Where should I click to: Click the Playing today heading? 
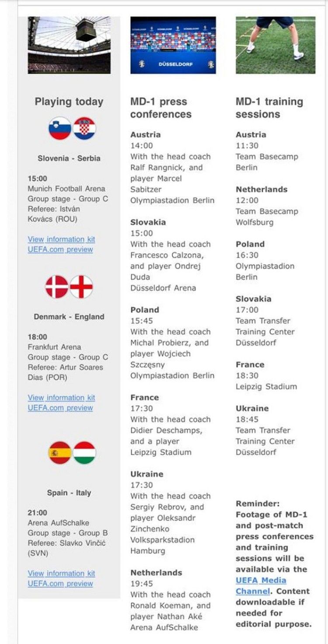(69, 102)
